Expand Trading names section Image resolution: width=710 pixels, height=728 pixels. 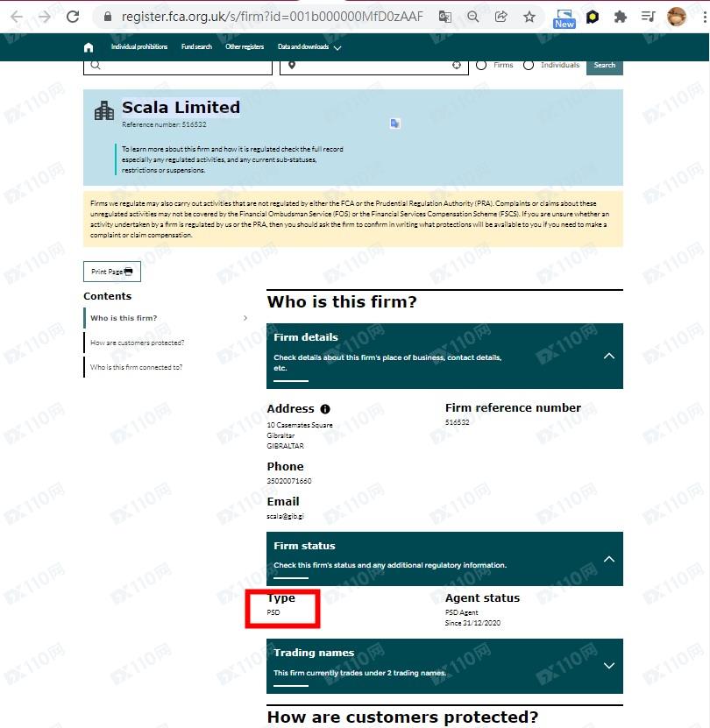coord(608,666)
